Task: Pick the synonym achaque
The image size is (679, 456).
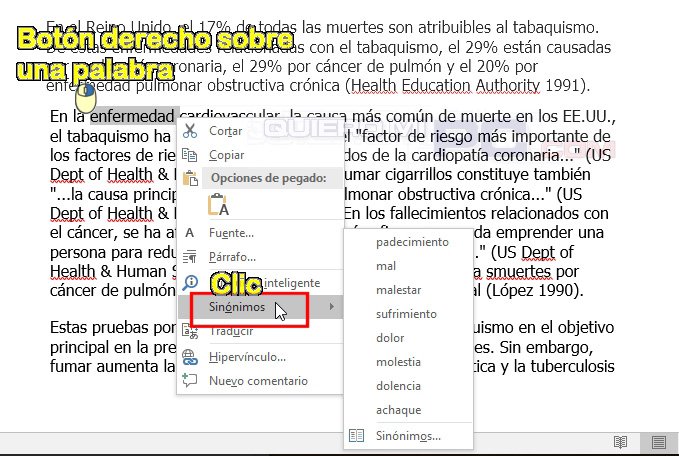Action: coord(408,410)
